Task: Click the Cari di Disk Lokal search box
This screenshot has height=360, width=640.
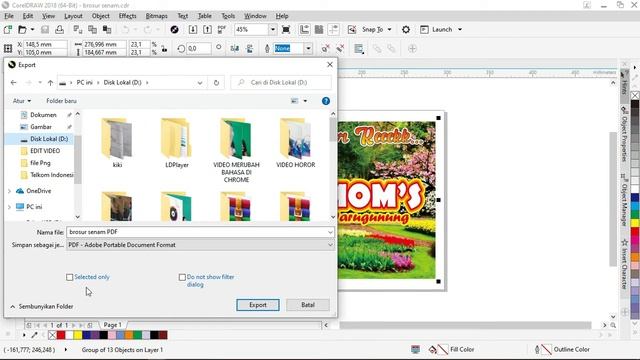Action: tap(281, 82)
